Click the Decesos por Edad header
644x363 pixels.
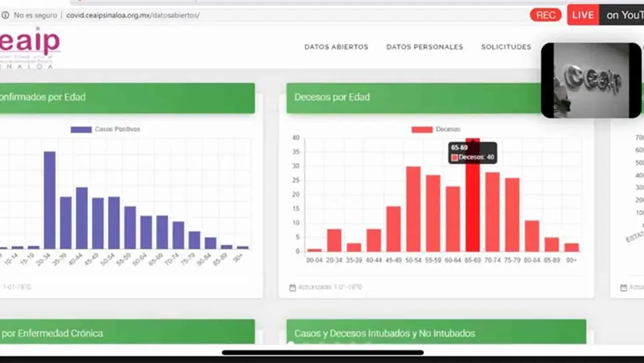tap(414, 98)
